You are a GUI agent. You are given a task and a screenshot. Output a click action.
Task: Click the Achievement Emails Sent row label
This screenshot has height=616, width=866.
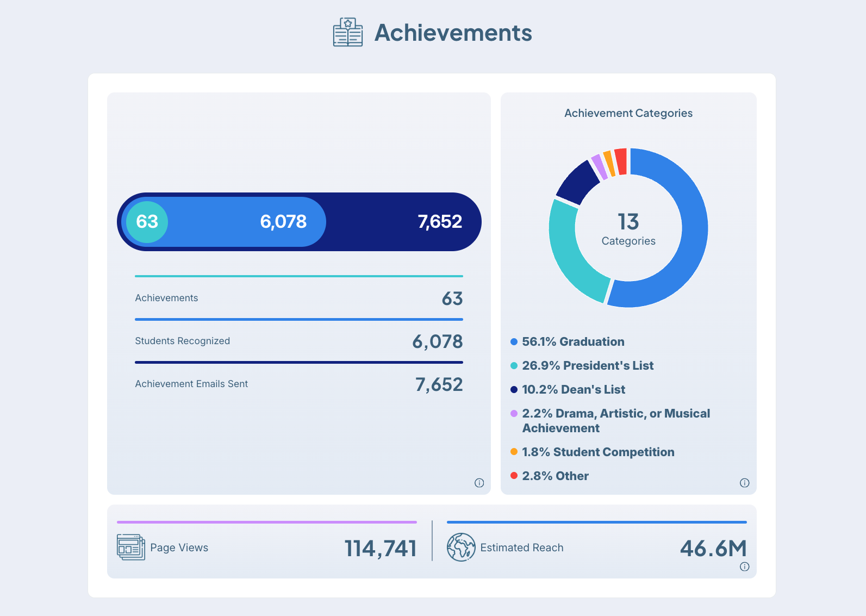click(x=191, y=384)
